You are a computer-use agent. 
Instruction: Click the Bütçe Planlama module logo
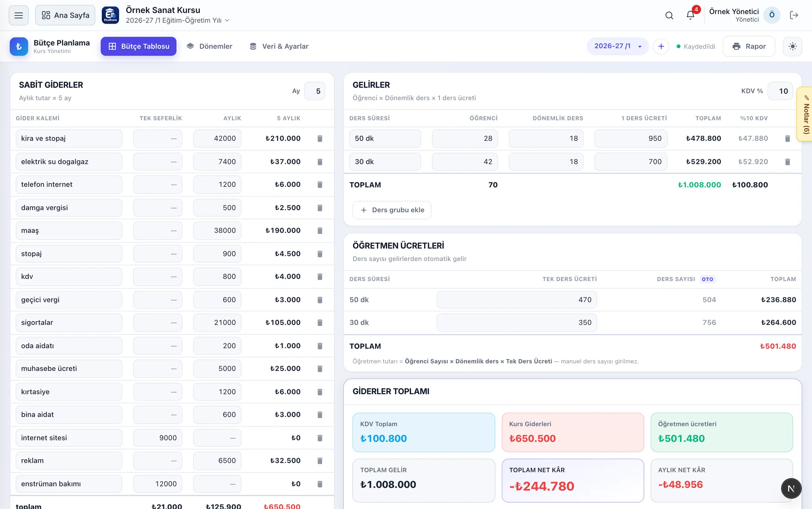click(19, 46)
